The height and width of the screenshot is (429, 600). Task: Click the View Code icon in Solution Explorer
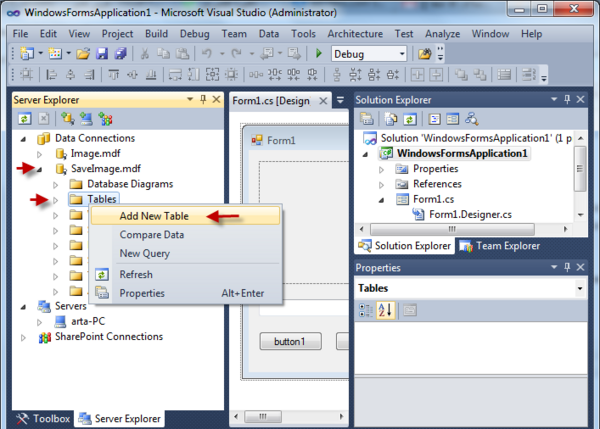434,119
